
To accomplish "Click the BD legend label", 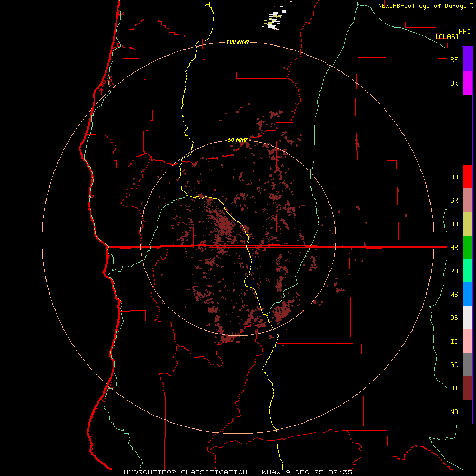I will tap(454, 224).
